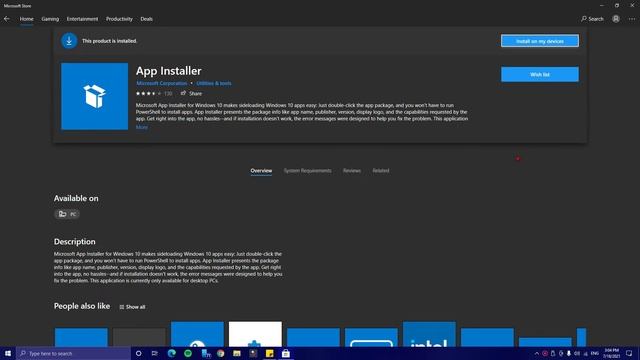
Task: Open the Utilities & tools category link
Action: pyautogui.click(x=214, y=83)
